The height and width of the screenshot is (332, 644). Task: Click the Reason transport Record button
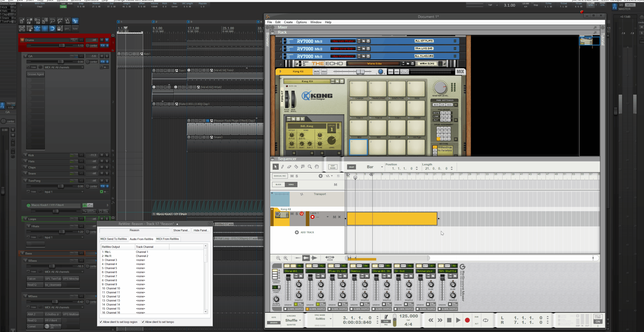point(467,320)
